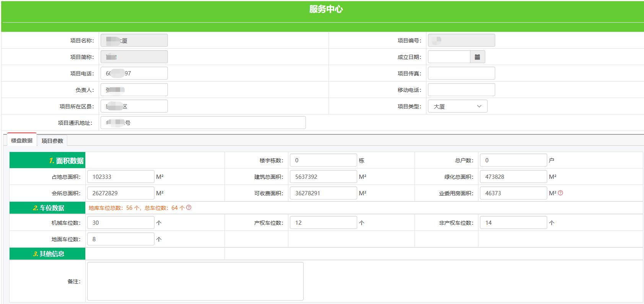Viewport: 644px width, 304px height.
Task: Click the 绿化总面积 input field
Action: tap(513, 177)
